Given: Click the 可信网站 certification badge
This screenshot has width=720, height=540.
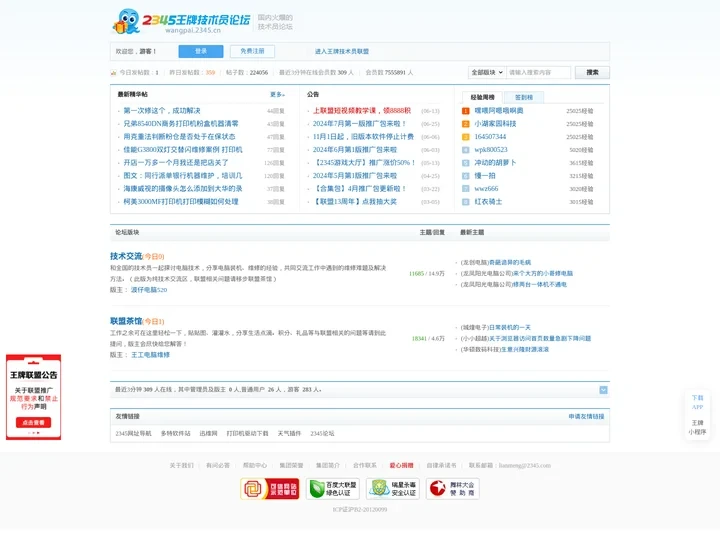Looking at the screenshot, I should tap(270, 489).
